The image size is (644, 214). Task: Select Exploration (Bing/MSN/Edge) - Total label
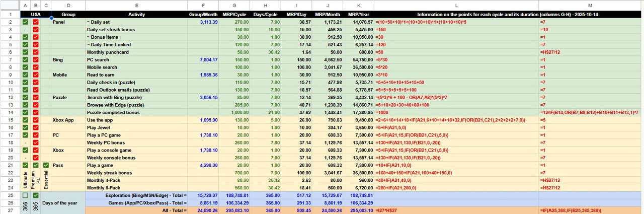click(136, 195)
